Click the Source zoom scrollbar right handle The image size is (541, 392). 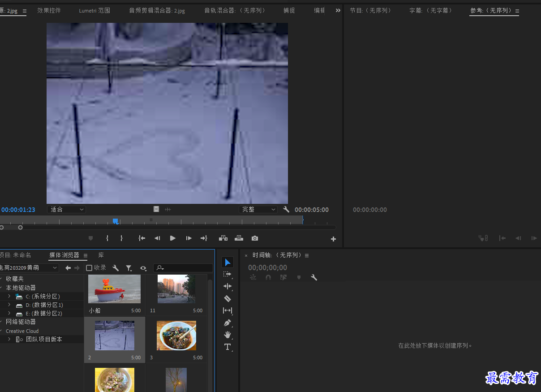tap(20, 228)
